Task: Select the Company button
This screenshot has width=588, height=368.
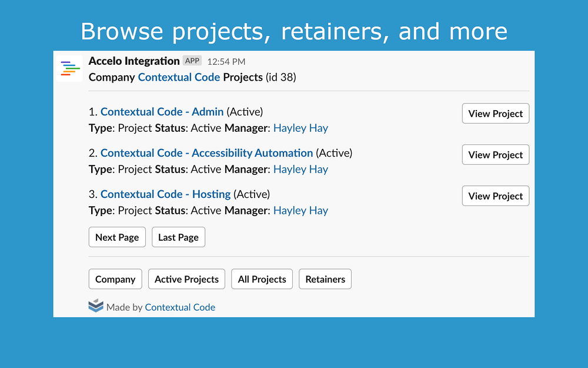Action: (x=115, y=279)
